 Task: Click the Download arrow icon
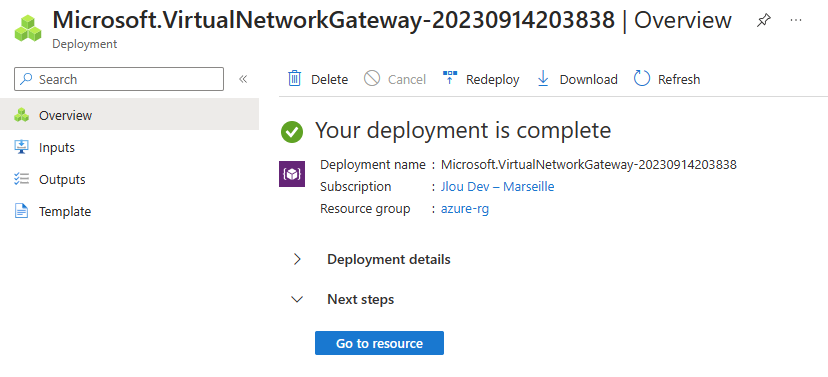[543, 79]
